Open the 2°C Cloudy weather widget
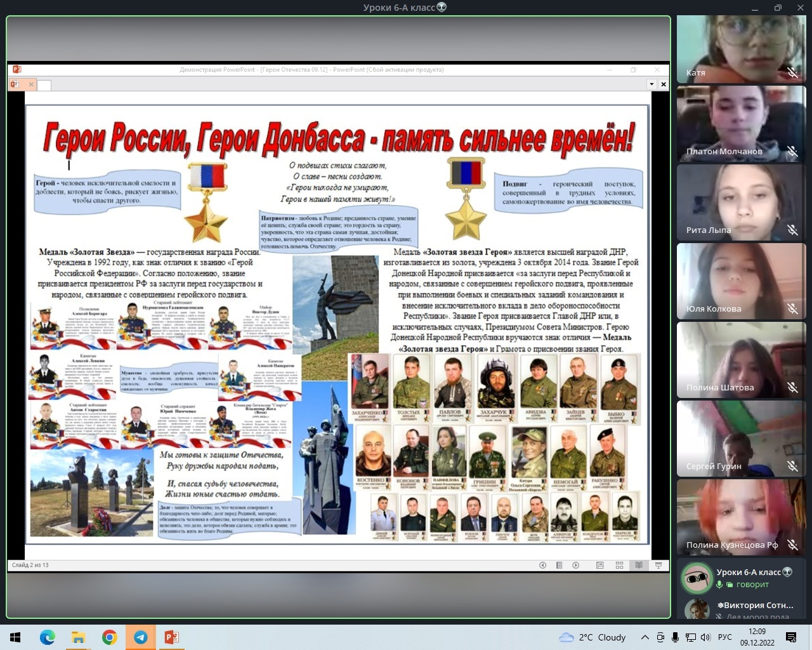 (x=593, y=637)
